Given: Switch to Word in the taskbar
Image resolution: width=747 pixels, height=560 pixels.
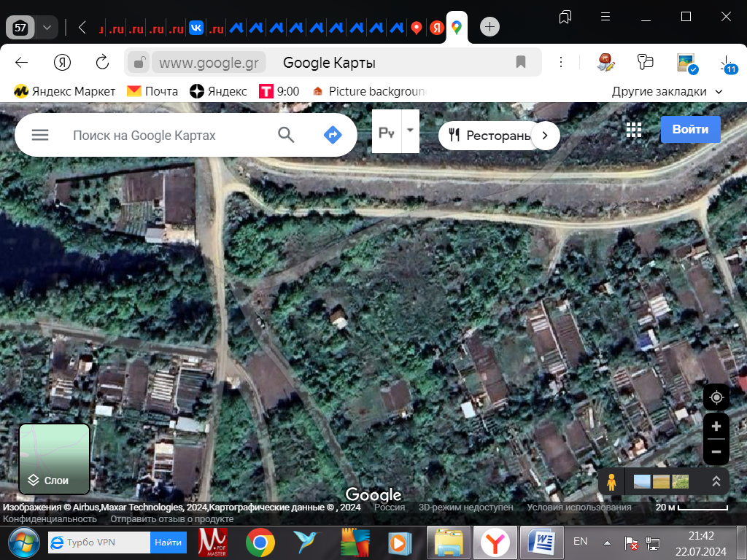Looking at the screenshot, I should [542, 542].
